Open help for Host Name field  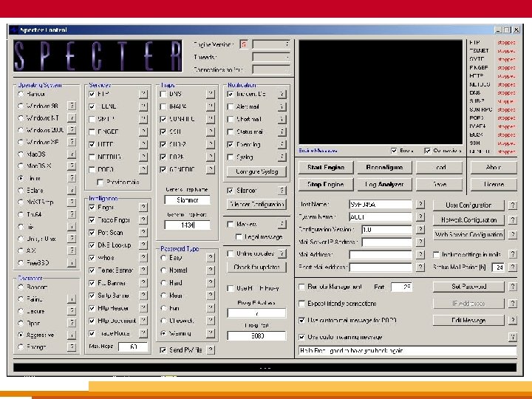[420, 204]
